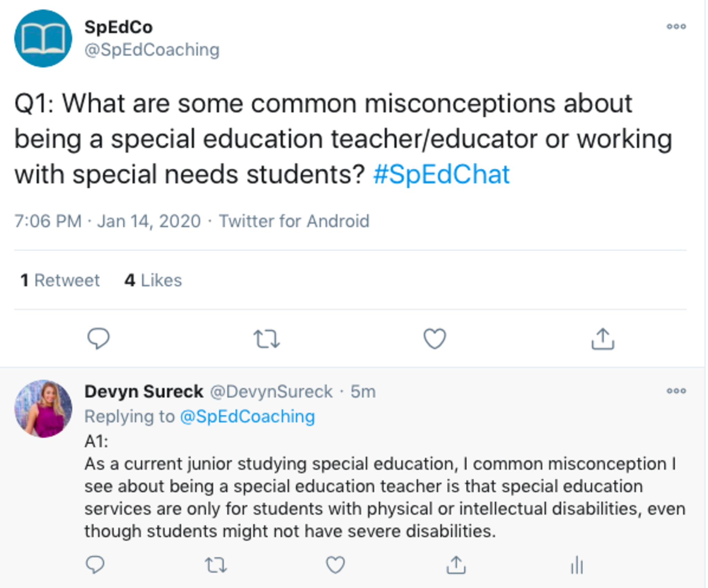Open @SpEdCoaching mention in reply
708x588 pixels.
248,417
